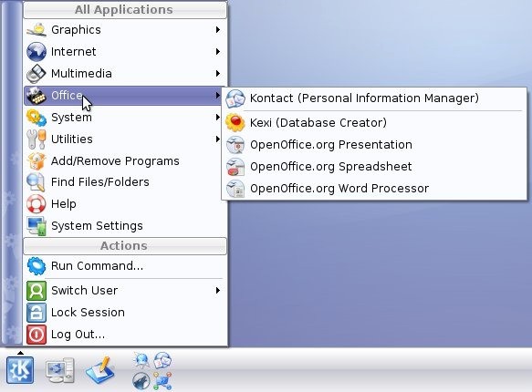
Task: Open the K menu launcher button
Action: click(20, 370)
